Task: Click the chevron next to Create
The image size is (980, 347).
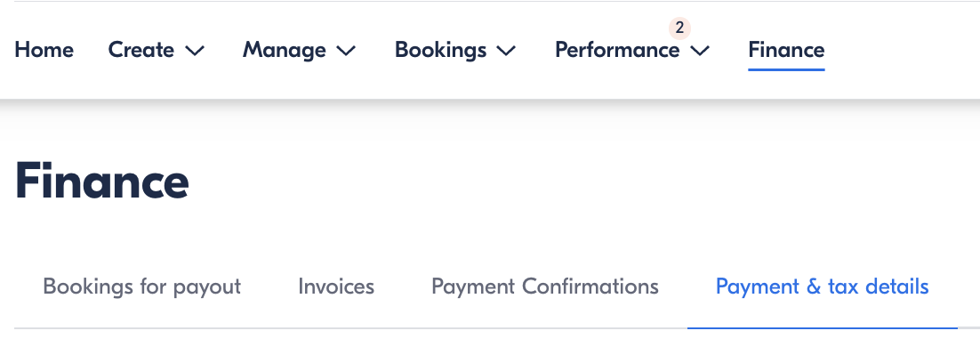Action: 195,51
